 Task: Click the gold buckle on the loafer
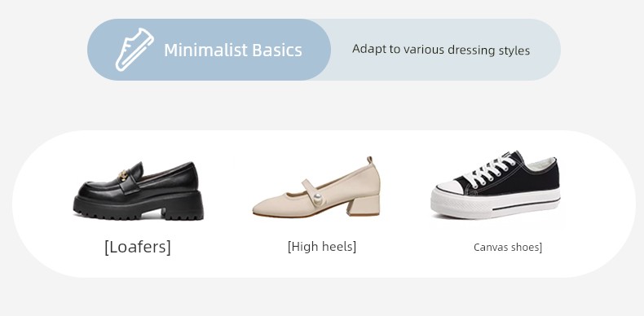123,176
